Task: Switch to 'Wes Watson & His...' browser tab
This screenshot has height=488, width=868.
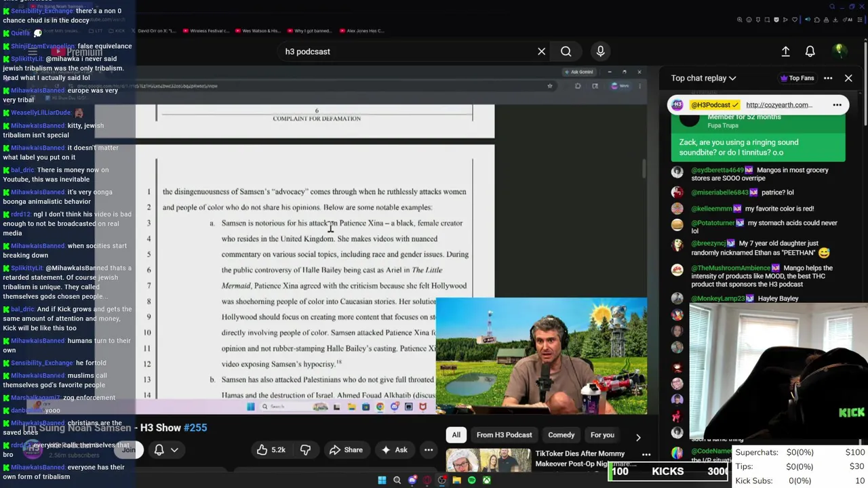Action: pyautogui.click(x=258, y=30)
